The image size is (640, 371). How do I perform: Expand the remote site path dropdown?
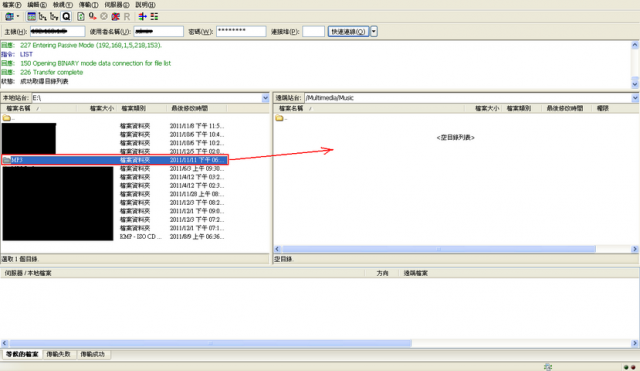coord(635,98)
